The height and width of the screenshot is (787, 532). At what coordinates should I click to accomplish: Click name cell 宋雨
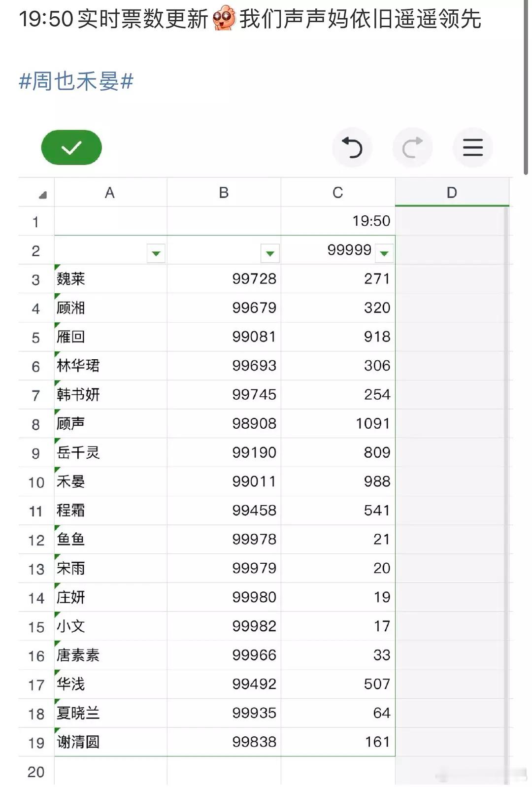tap(110, 568)
